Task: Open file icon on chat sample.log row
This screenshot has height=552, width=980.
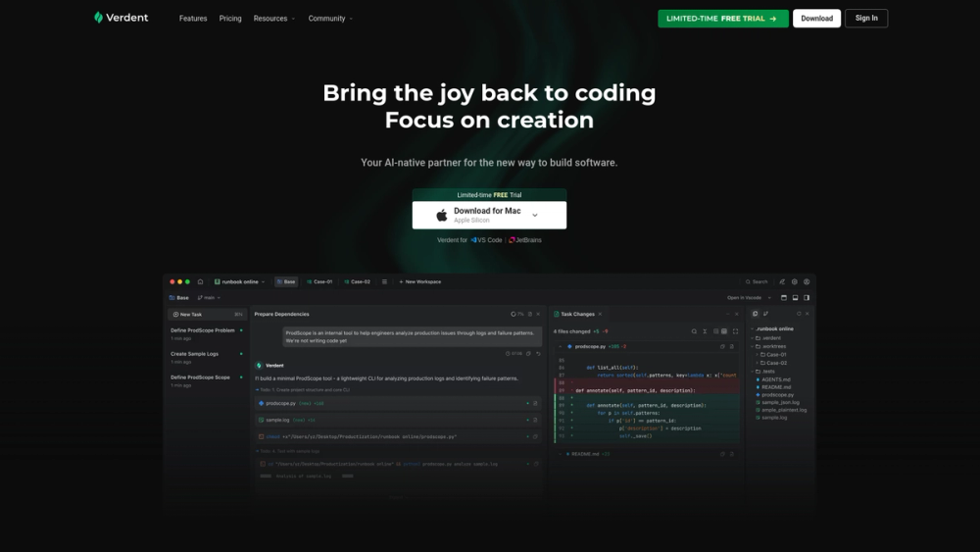Action: point(535,420)
